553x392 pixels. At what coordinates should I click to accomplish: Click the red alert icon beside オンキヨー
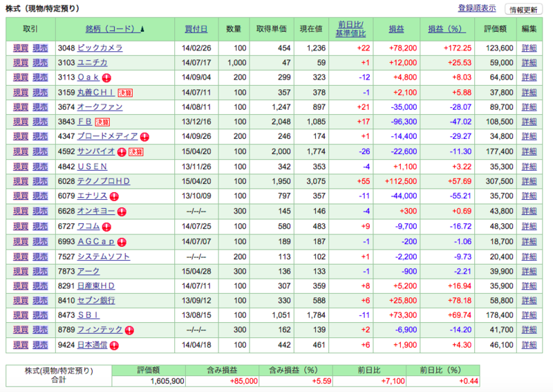click(122, 212)
